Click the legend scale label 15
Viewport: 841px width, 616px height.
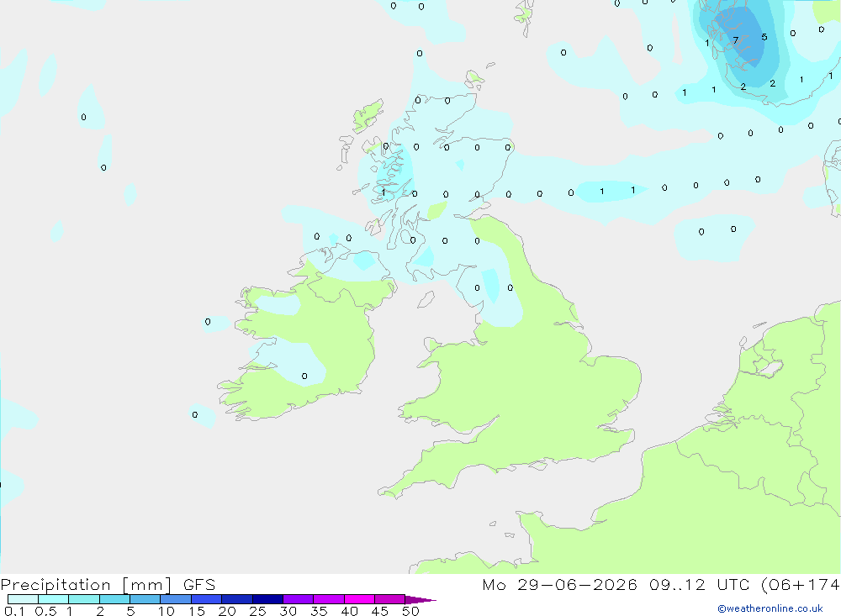196,611
